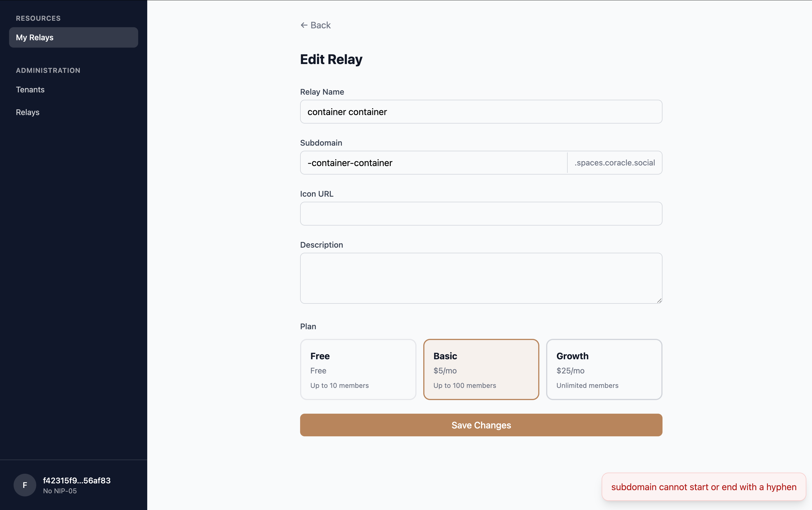Click the back arrow icon
This screenshot has height=510, width=812.
click(x=304, y=25)
